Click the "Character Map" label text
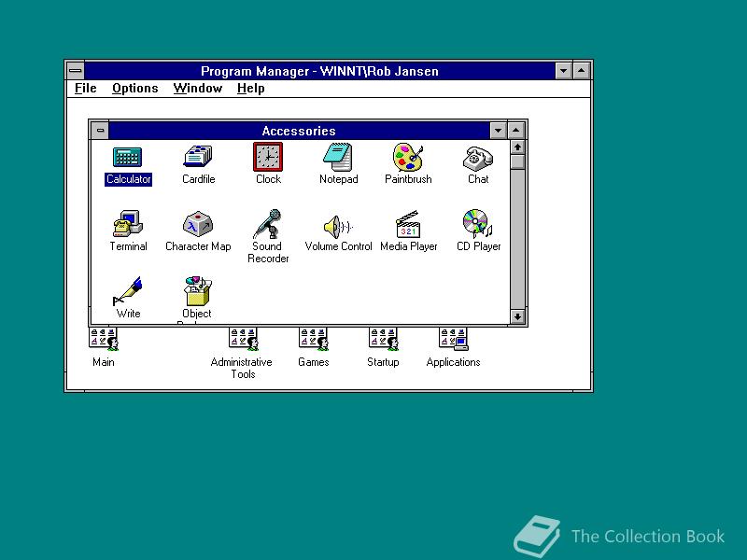The width and height of the screenshot is (747, 560). (x=198, y=246)
